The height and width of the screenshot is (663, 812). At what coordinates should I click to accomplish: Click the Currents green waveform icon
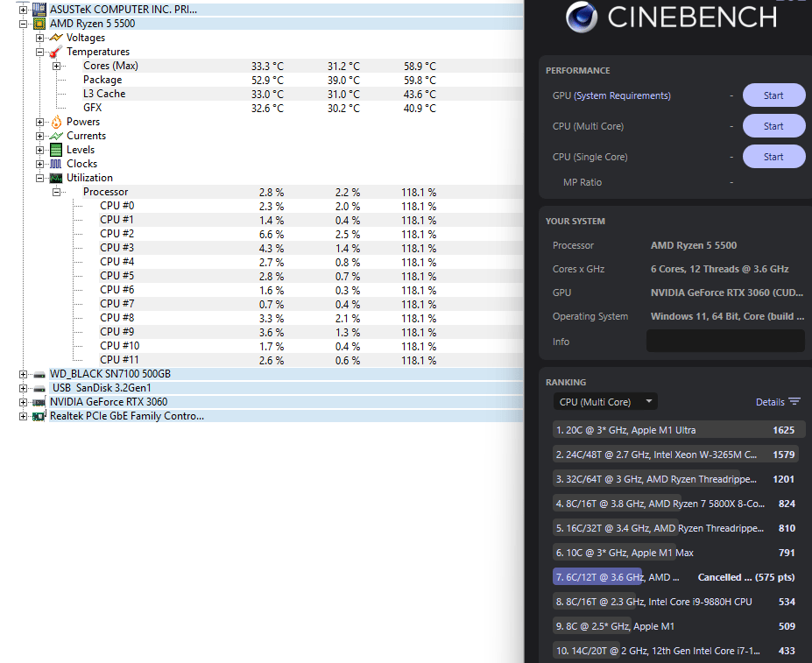tap(56, 136)
